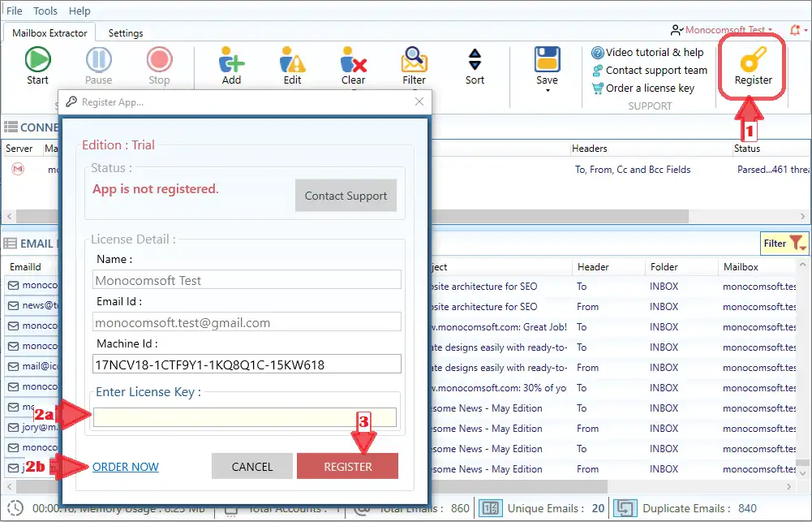Image resolution: width=812 pixels, height=522 pixels.
Task: Click the Email Id field
Action: click(247, 322)
